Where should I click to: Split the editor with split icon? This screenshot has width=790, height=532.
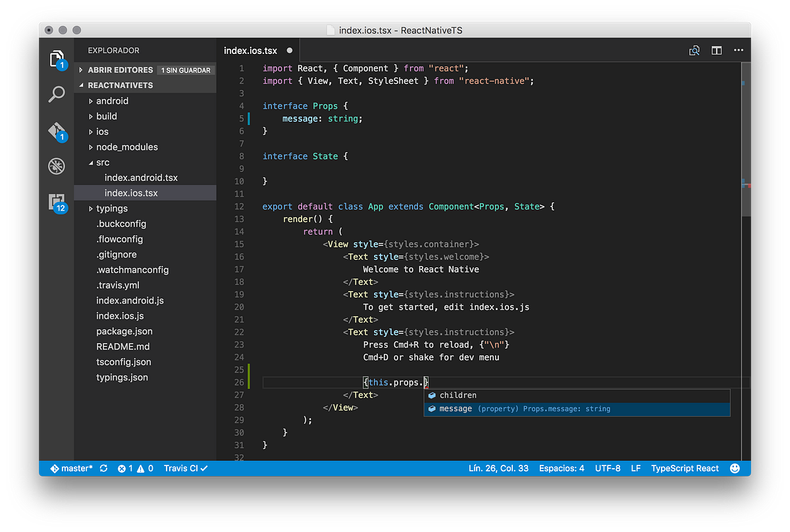[x=716, y=51]
